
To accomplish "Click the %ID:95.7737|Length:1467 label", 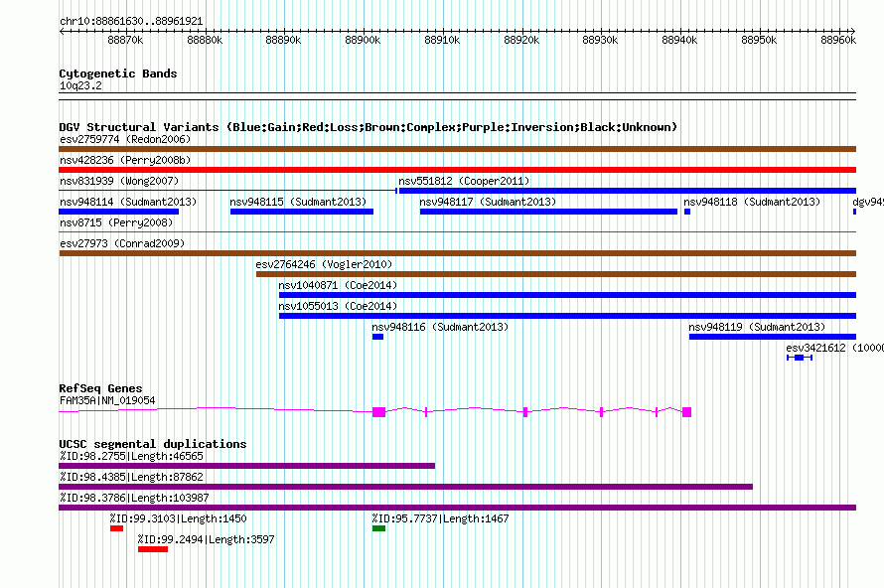I will 440,518.
